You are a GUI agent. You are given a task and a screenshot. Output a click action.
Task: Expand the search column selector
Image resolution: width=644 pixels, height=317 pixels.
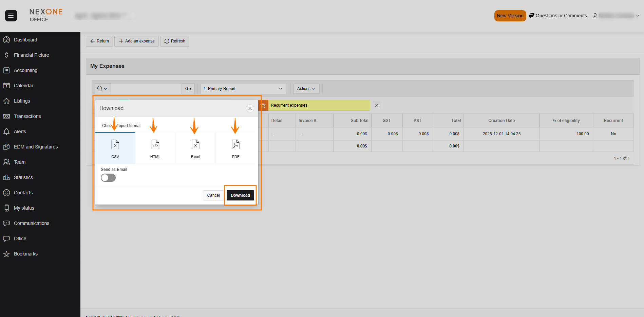coord(102,89)
